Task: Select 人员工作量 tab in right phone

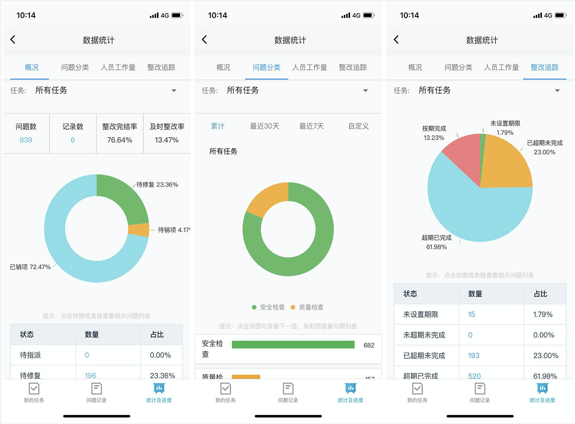Action: point(501,67)
